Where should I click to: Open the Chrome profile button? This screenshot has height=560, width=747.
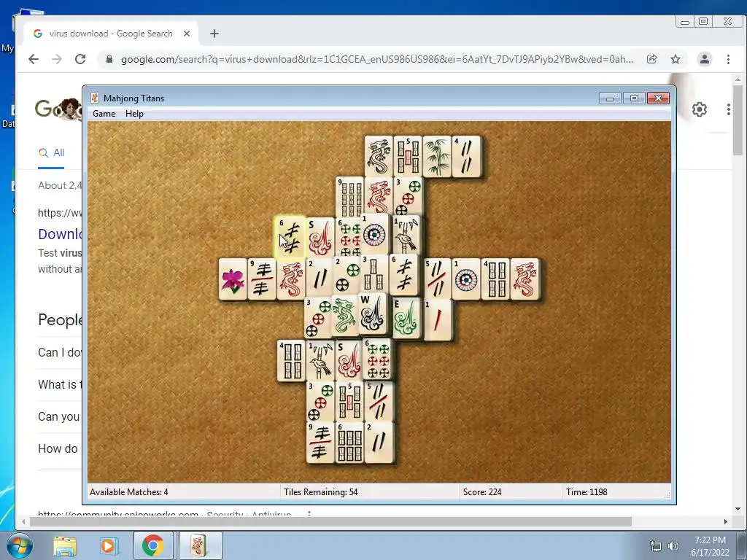tap(705, 59)
